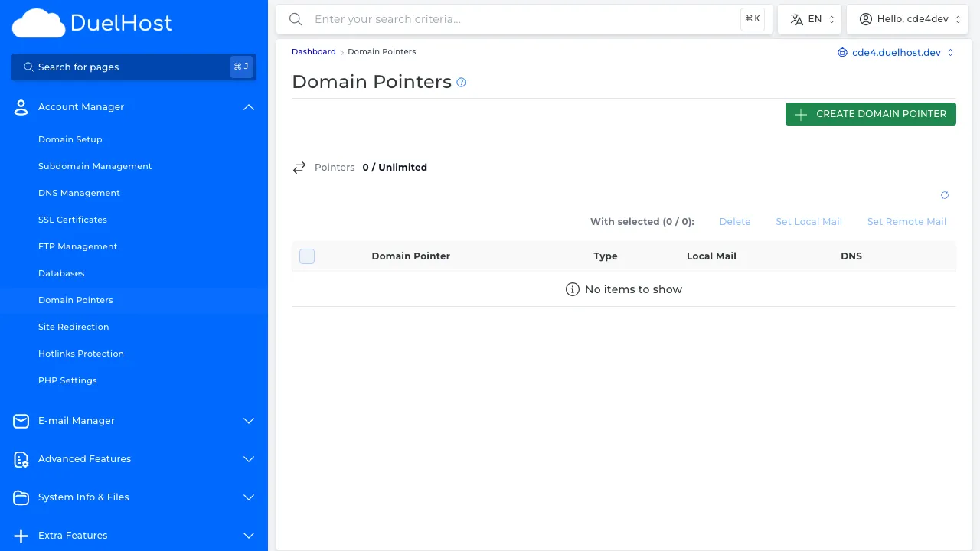This screenshot has width=980, height=551.
Task: Expand the E-mail Manager section
Action: pos(248,421)
